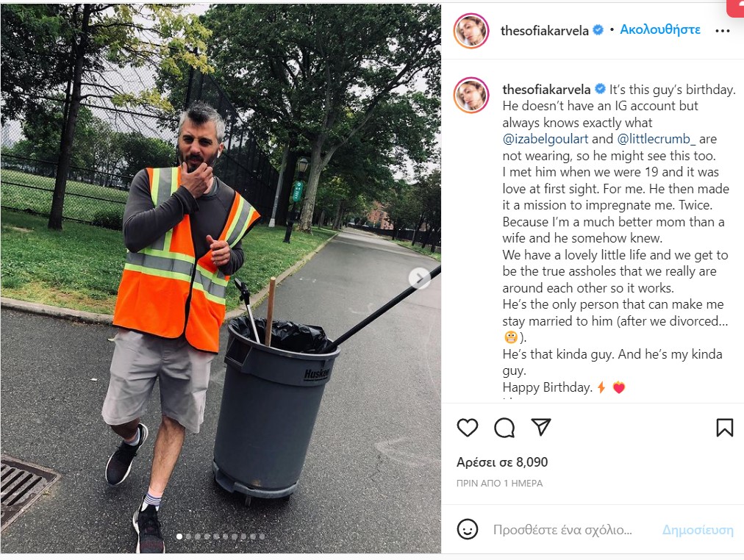Save post with the bookmark icon
The height and width of the screenshot is (560, 744).
725,428
